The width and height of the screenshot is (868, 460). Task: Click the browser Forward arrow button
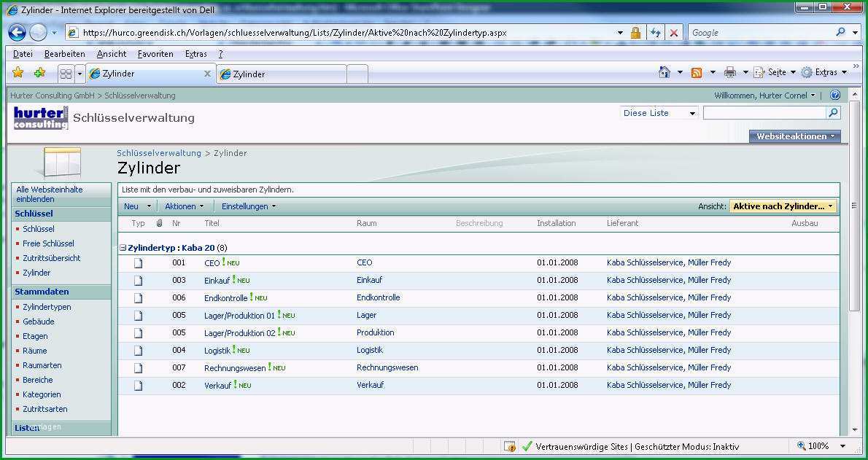point(38,33)
